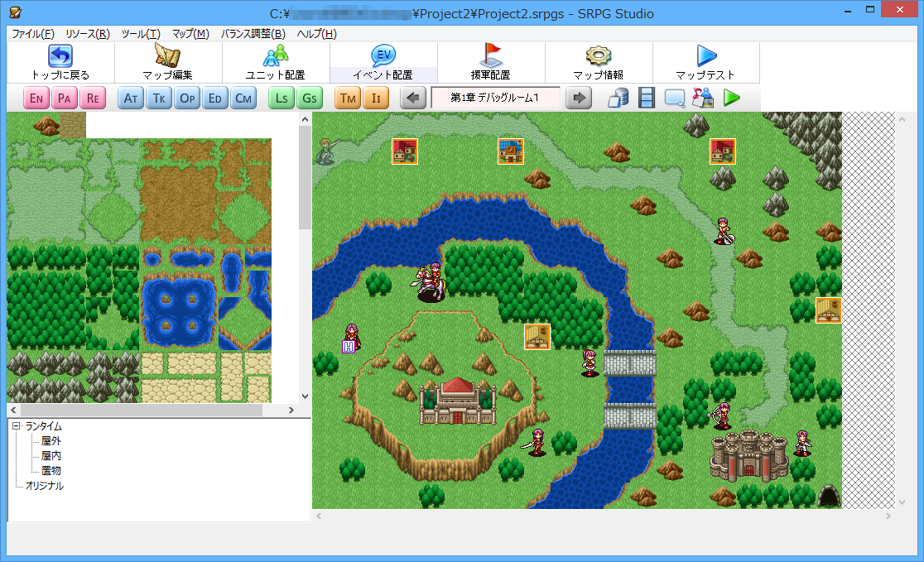The width and height of the screenshot is (924, 562).
Task: Pick the blue pond tile in palette
Action: [179, 313]
